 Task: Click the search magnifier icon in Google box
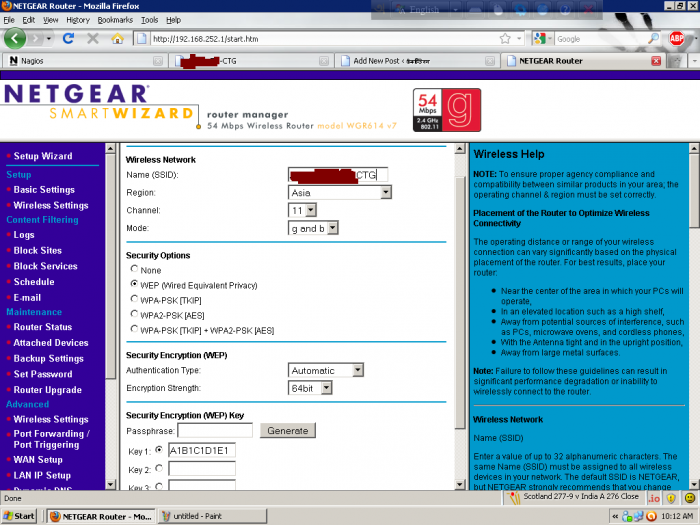point(653,38)
